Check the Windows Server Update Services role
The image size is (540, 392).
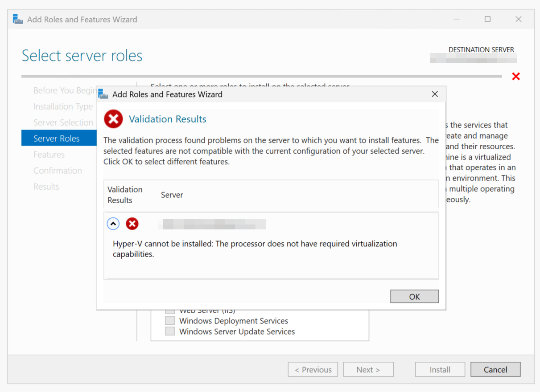point(170,331)
